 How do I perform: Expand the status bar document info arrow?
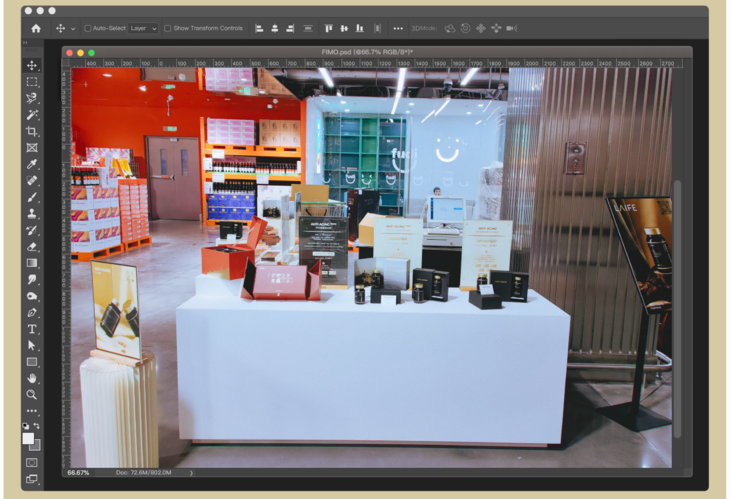(191, 472)
